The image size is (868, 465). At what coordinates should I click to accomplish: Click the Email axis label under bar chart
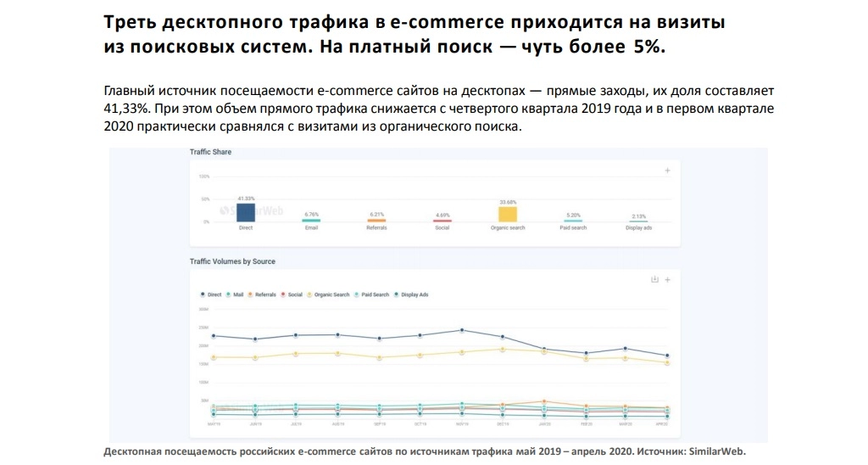pyautogui.click(x=312, y=227)
